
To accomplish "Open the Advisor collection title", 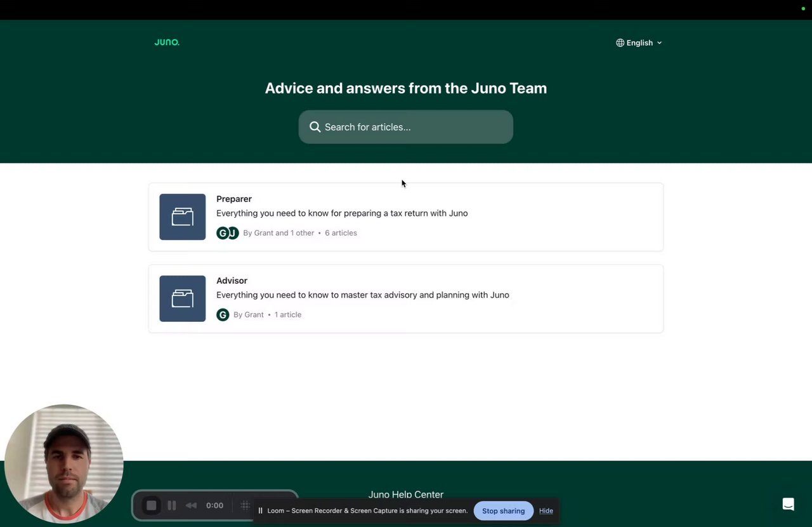I will [x=232, y=281].
